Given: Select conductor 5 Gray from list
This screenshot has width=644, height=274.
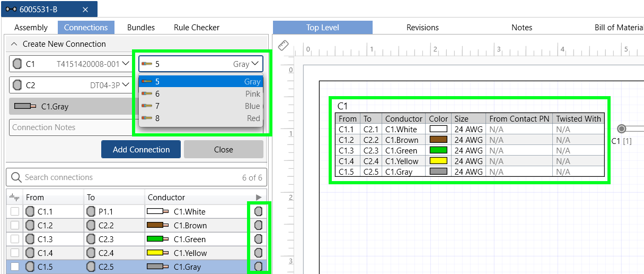Looking at the screenshot, I should (x=201, y=82).
